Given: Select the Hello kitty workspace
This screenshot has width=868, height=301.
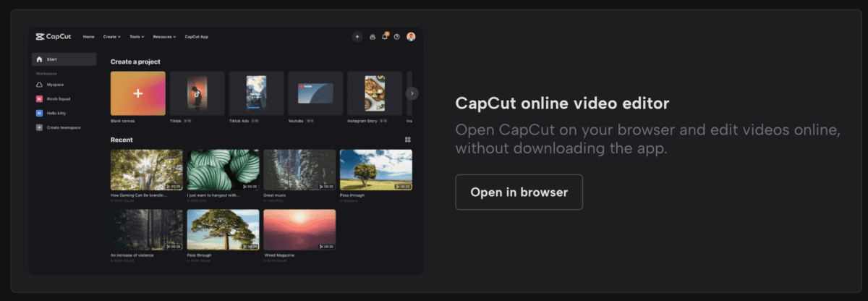Looking at the screenshot, I should tap(58, 113).
